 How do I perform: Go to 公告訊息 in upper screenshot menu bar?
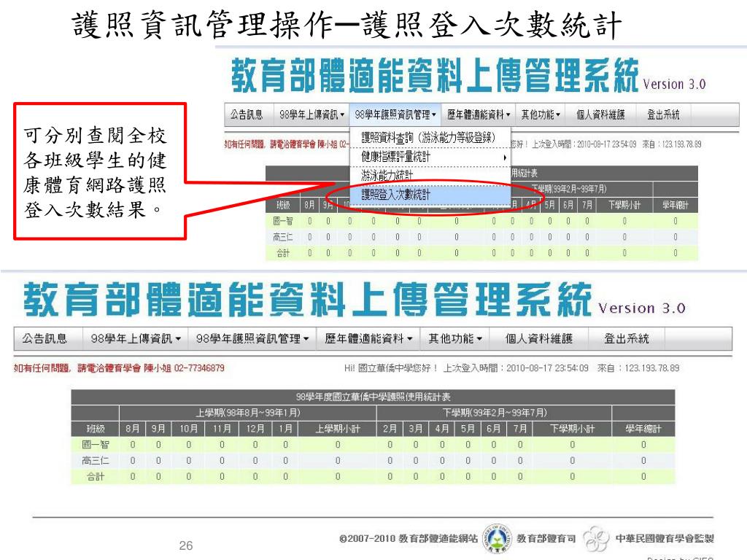247,114
